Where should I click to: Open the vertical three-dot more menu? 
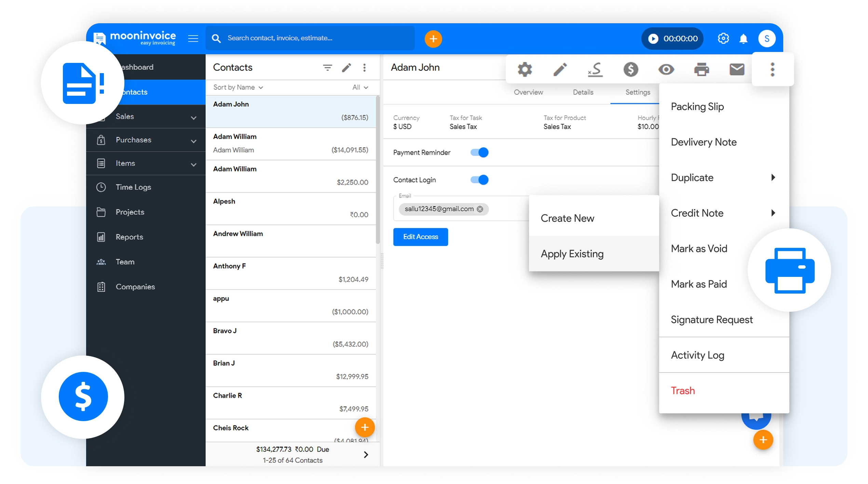point(772,69)
